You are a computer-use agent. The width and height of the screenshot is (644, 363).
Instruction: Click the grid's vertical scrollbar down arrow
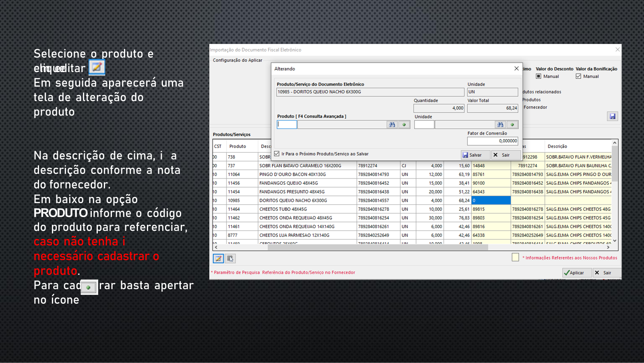[615, 241]
